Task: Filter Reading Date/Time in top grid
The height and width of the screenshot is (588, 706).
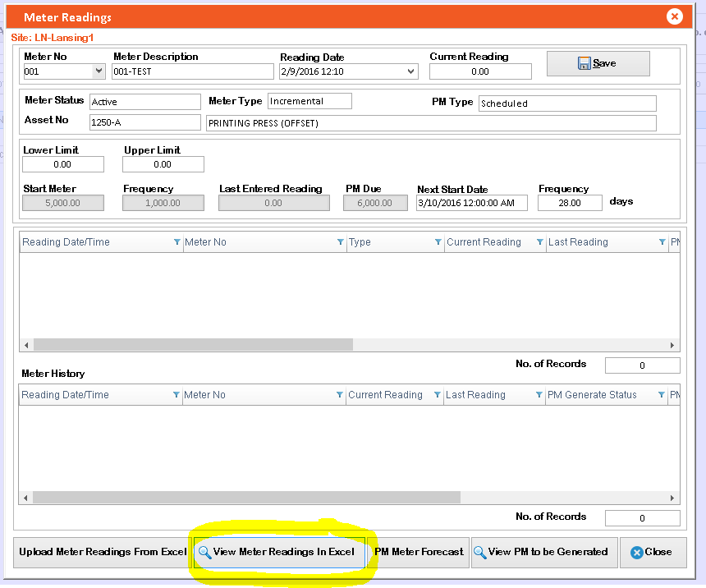Action: click(177, 242)
